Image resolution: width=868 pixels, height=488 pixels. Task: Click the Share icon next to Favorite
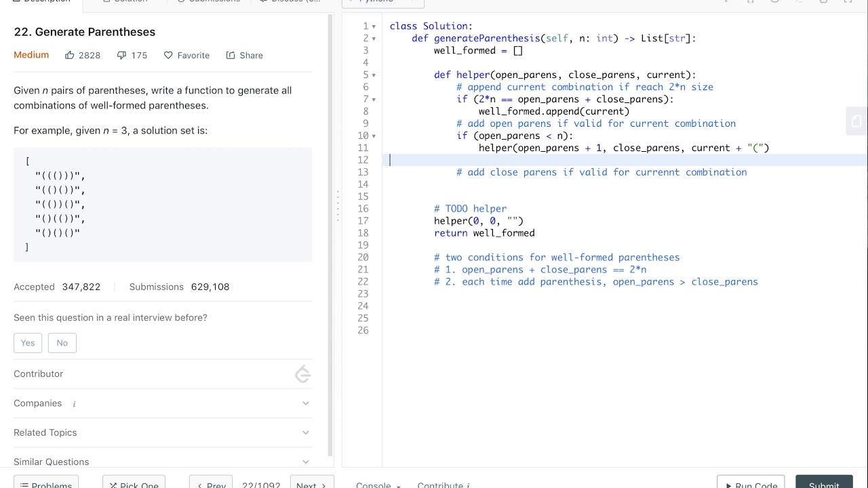click(231, 55)
